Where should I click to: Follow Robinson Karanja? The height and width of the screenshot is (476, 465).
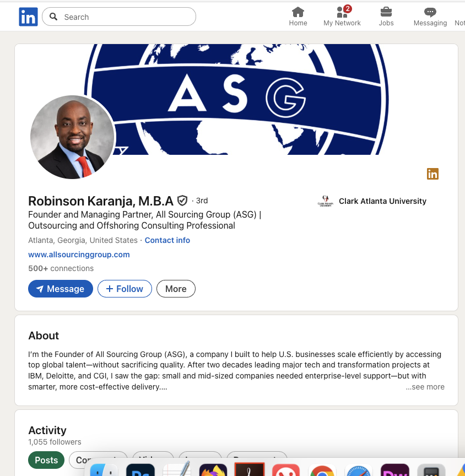click(125, 289)
